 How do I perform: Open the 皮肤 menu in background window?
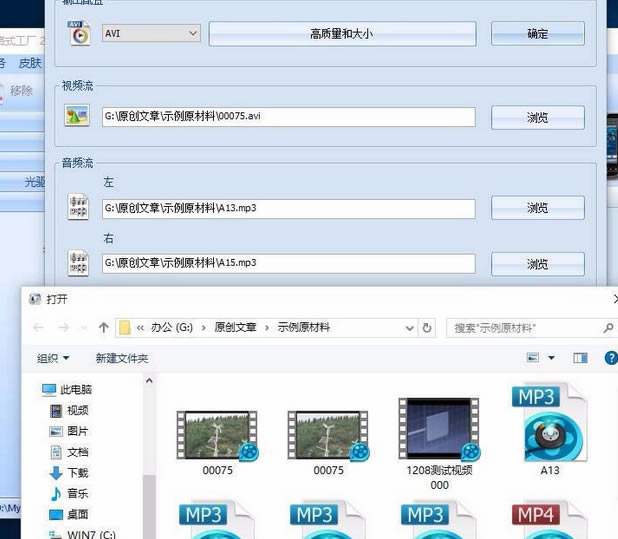point(30,63)
